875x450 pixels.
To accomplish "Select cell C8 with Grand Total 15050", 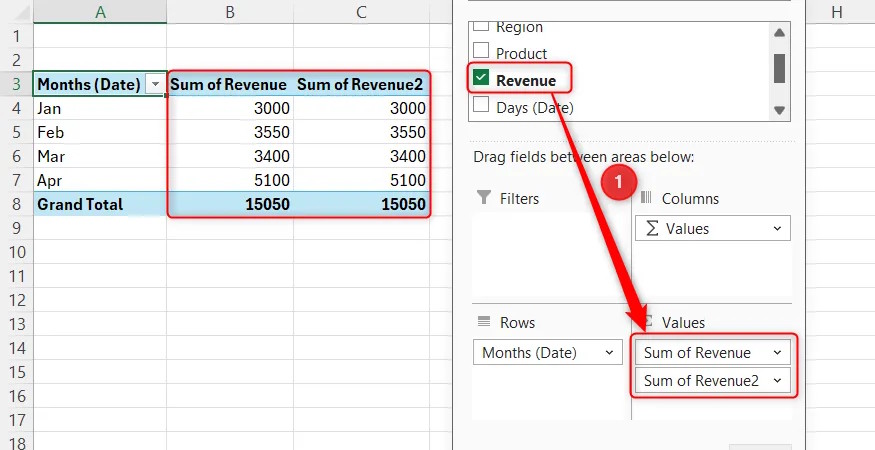I will (361, 204).
